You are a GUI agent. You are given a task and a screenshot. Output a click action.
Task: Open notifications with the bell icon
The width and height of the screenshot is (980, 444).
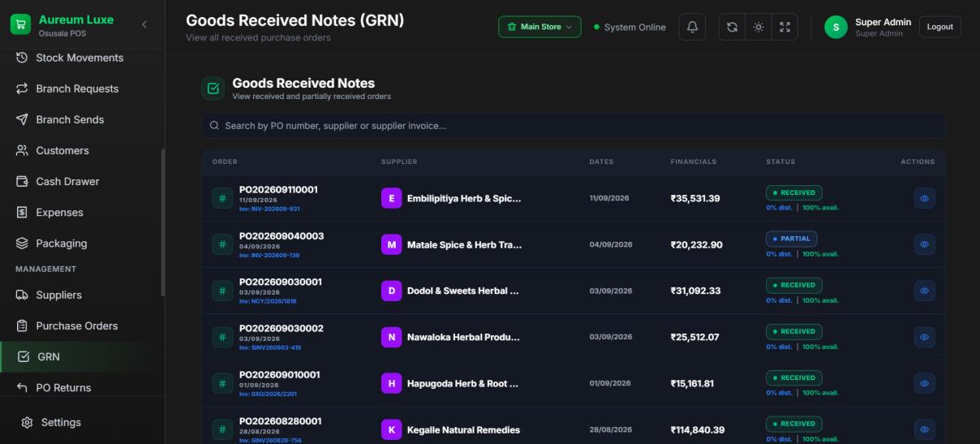tap(692, 27)
